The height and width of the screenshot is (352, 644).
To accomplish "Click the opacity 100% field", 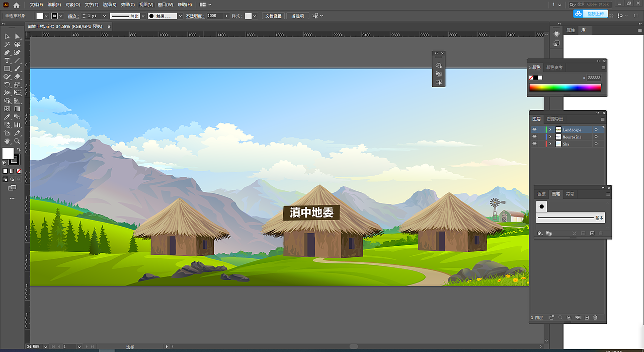I will [x=215, y=16].
